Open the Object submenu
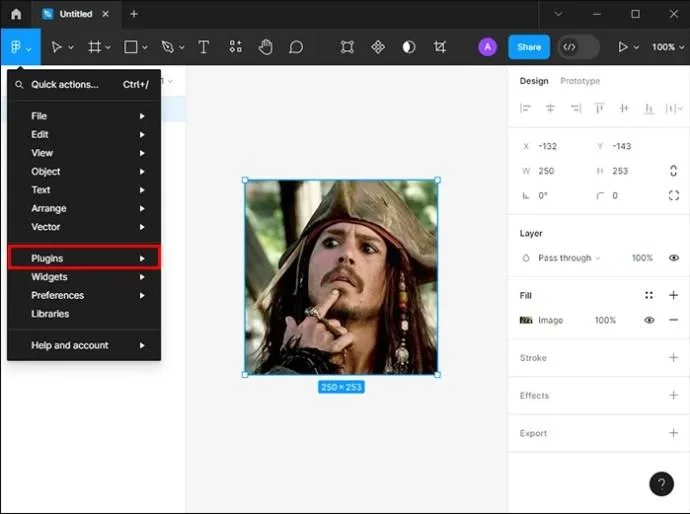The height and width of the screenshot is (514, 690). (x=84, y=172)
